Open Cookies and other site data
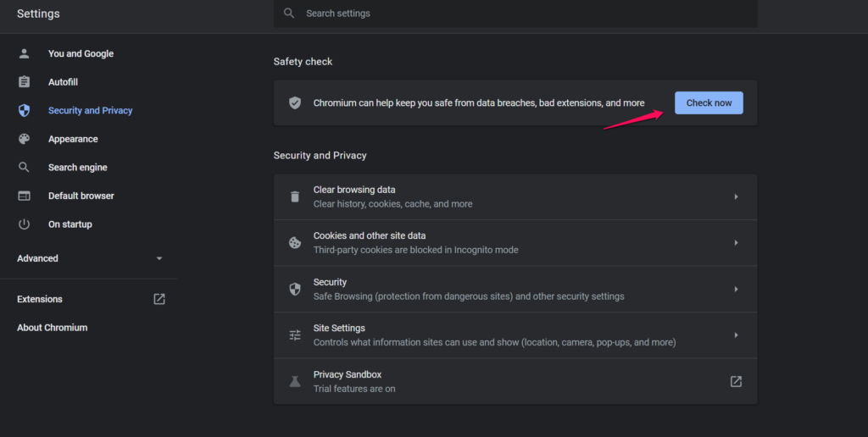 (515, 243)
